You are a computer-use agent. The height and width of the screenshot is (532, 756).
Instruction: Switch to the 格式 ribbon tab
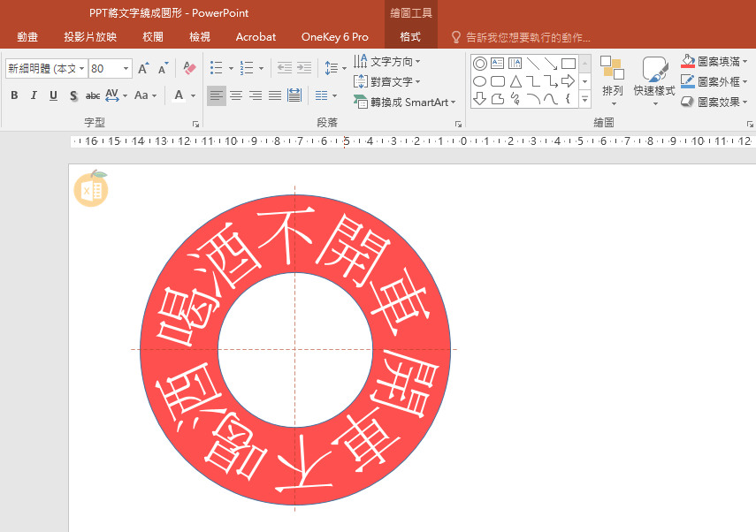click(x=410, y=37)
